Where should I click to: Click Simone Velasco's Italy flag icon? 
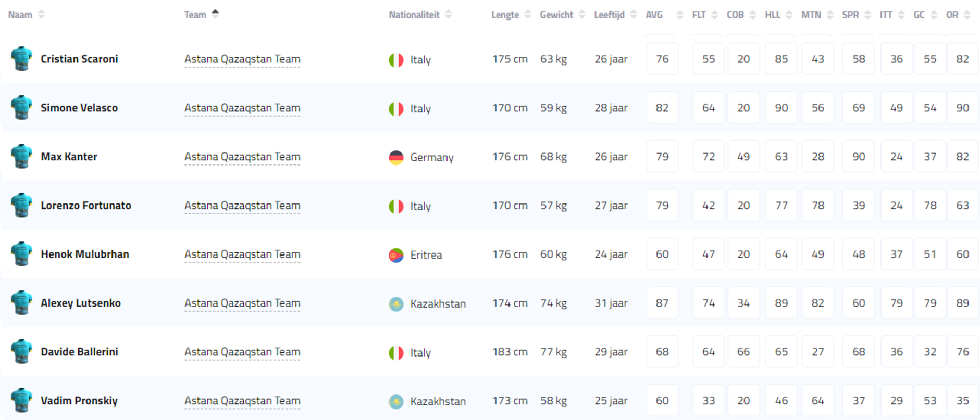click(x=396, y=108)
